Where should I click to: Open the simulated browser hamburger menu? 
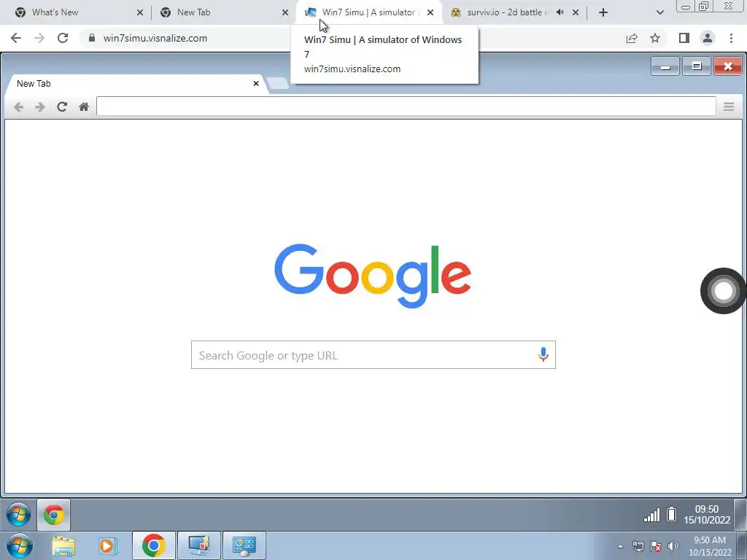[x=729, y=106]
